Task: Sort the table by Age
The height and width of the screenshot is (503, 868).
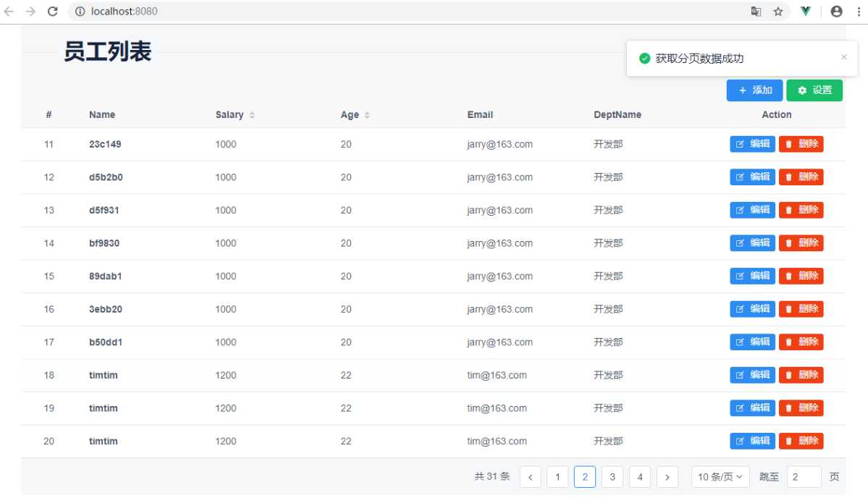Action: pos(367,114)
